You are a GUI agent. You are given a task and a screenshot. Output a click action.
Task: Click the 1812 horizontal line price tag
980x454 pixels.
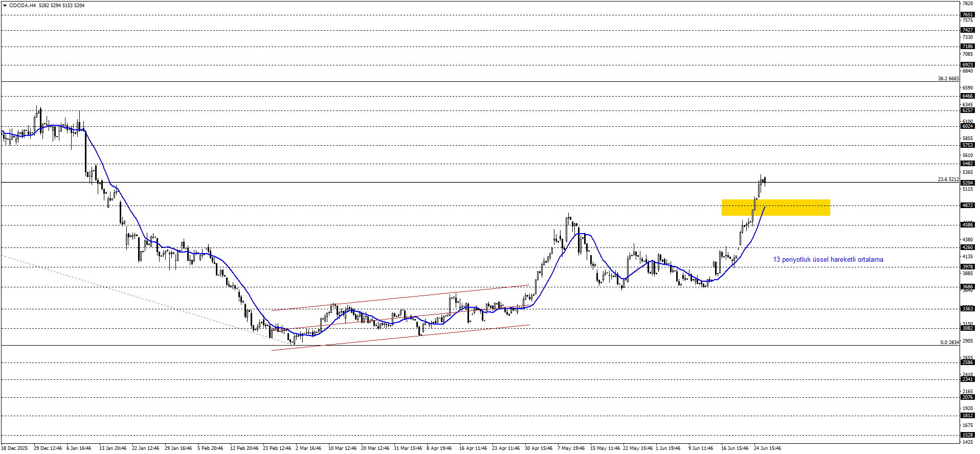click(x=967, y=416)
